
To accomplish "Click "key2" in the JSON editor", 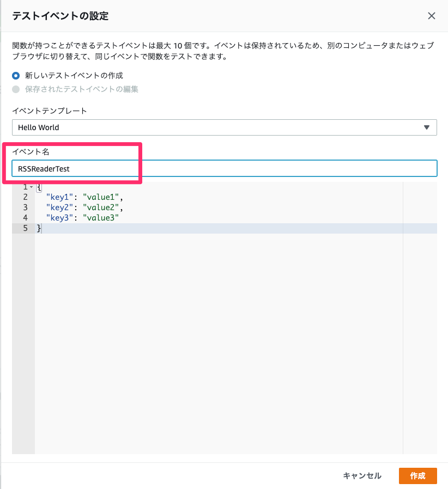I will [59, 207].
